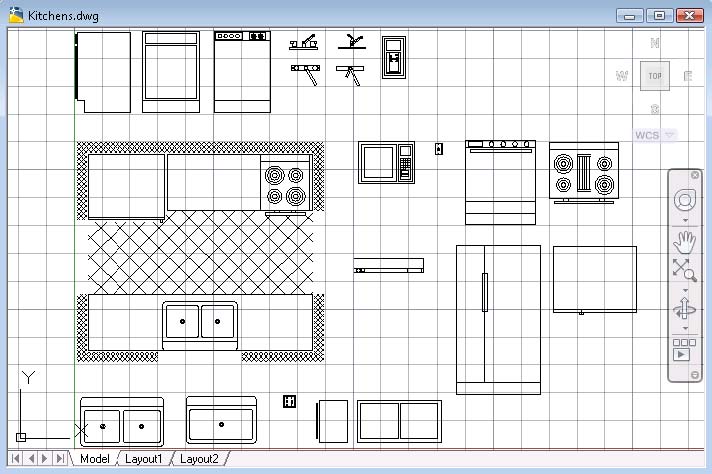Image resolution: width=712 pixels, height=474 pixels.
Task: Expand the Orbit tool dropdown arrow
Action: pyautogui.click(x=685, y=328)
